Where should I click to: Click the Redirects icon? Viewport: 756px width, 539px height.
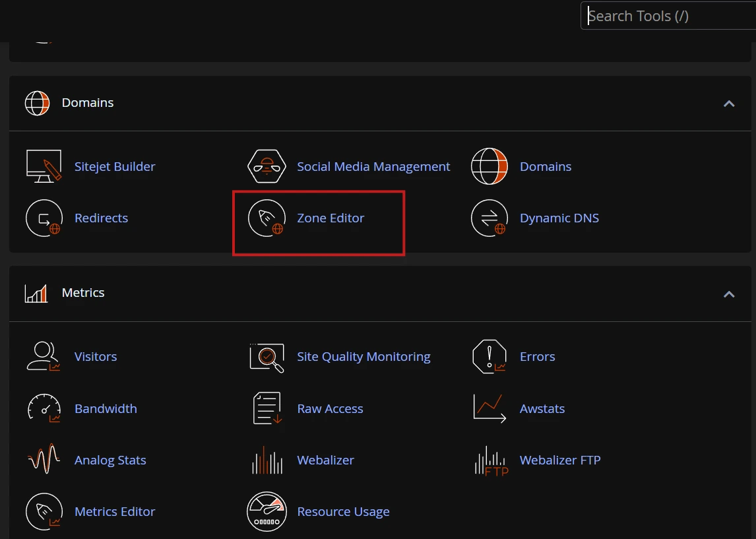point(44,218)
